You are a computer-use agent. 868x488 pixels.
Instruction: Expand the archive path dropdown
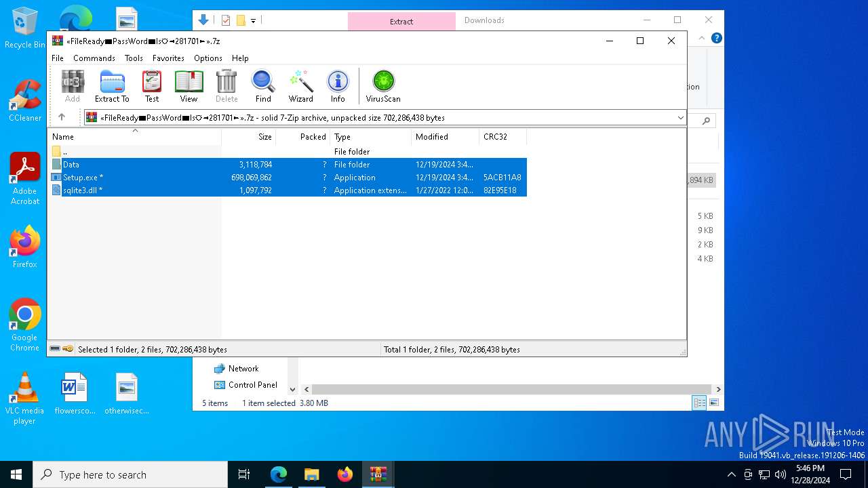pos(680,118)
